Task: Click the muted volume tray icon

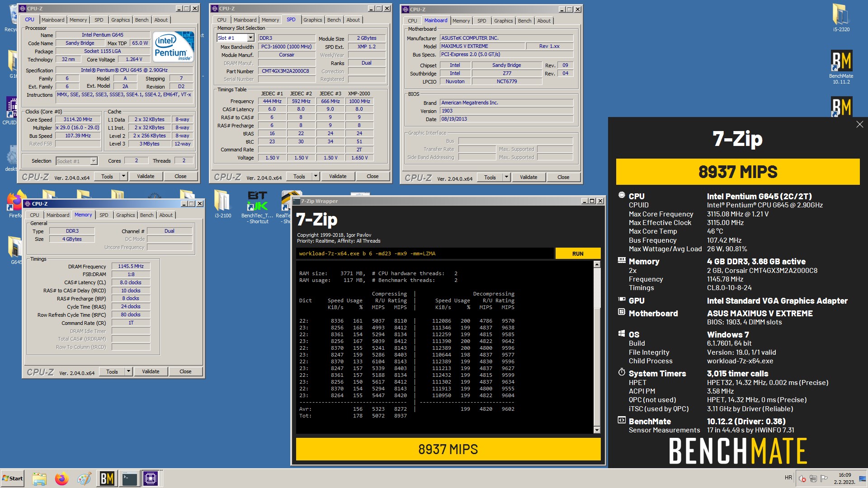Action: [x=802, y=479]
